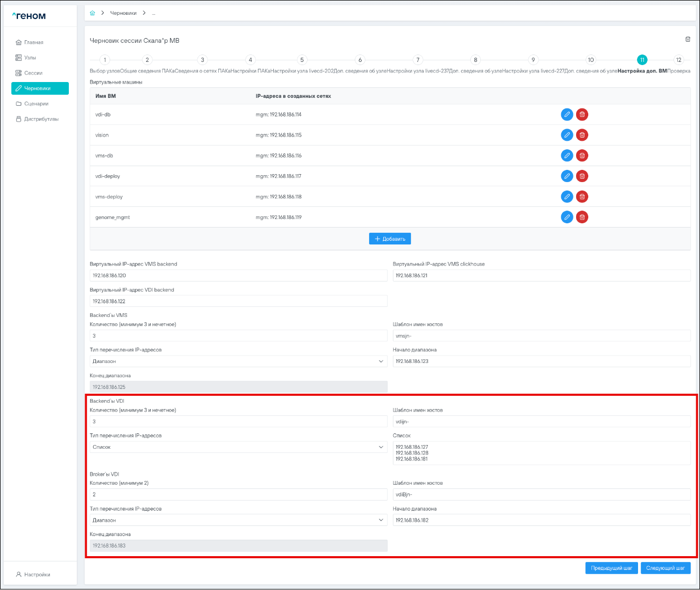The image size is (700, 590).
Task: Delete the draft with trash icon
Action: (x=688, y=39)
